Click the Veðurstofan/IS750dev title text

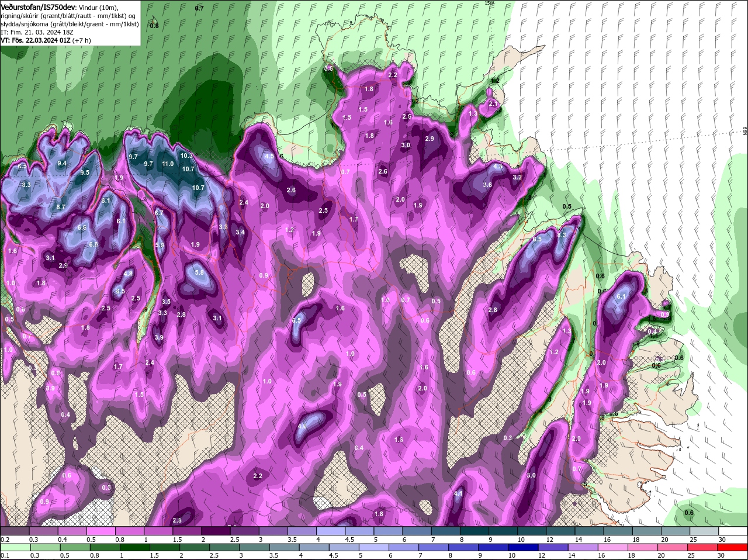(38, 6)
